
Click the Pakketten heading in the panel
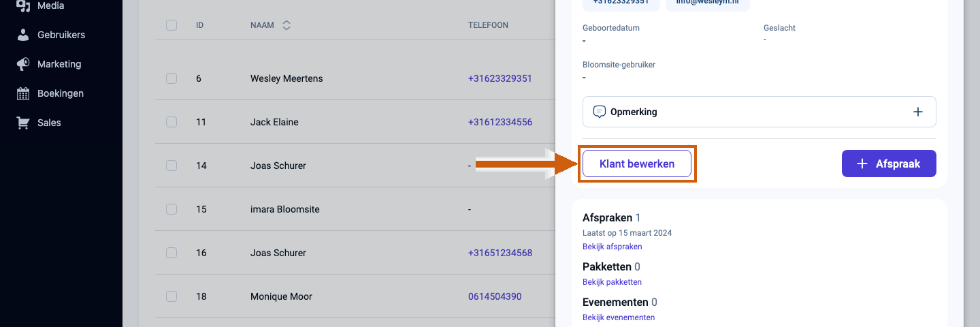[x=607, y=266]
